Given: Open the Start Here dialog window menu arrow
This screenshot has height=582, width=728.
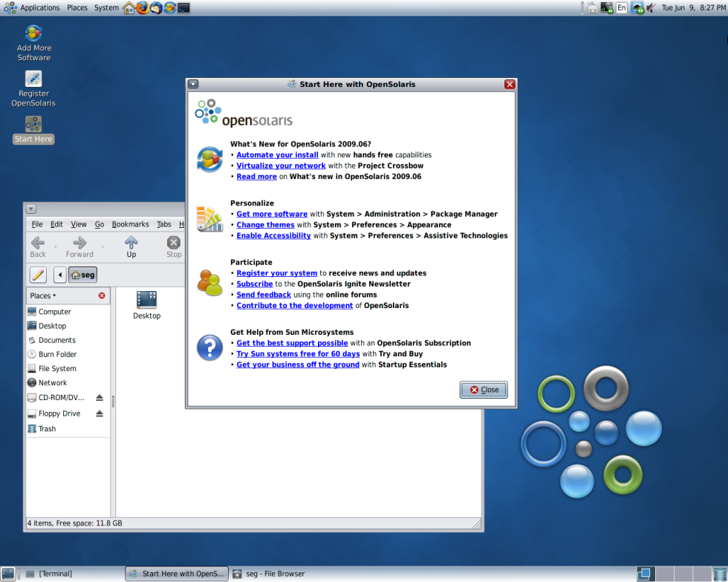Looking at the screenshot, I should (192, 84).
